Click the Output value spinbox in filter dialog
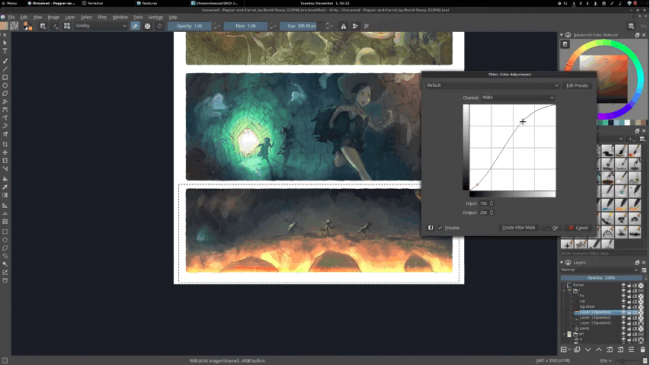Screen dimensions: 650x365 486,213
